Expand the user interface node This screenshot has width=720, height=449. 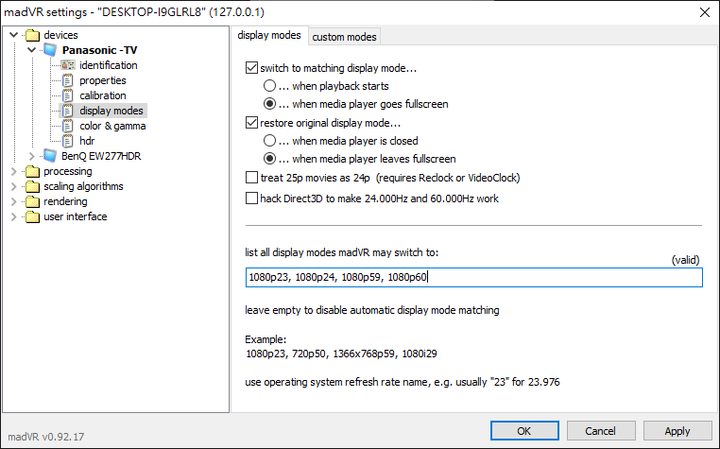(14, 217)
